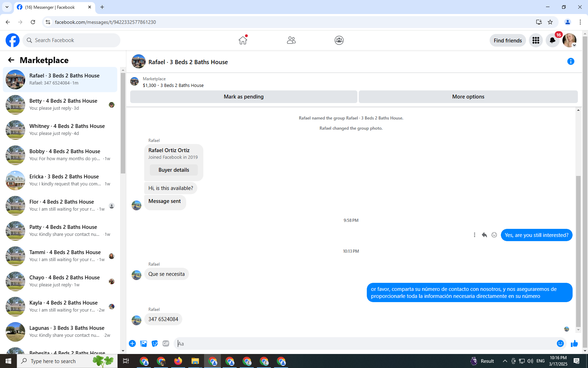Click the chat header title Rafael · 3 Beds 2 Baths House
The image size is (588, 368).
point(188,62)
